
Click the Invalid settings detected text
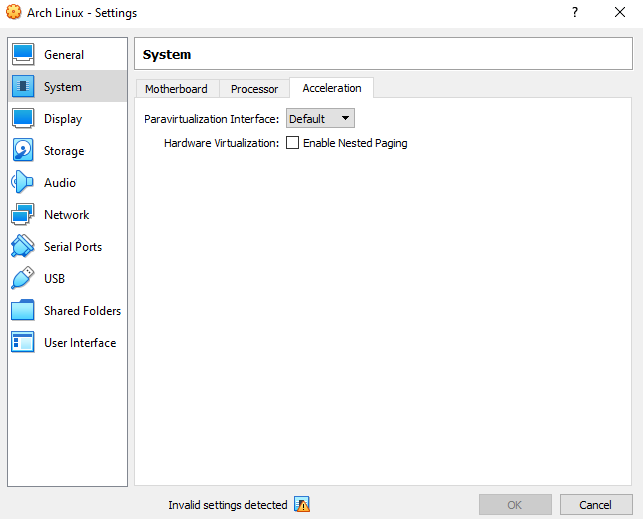point(228,505)
